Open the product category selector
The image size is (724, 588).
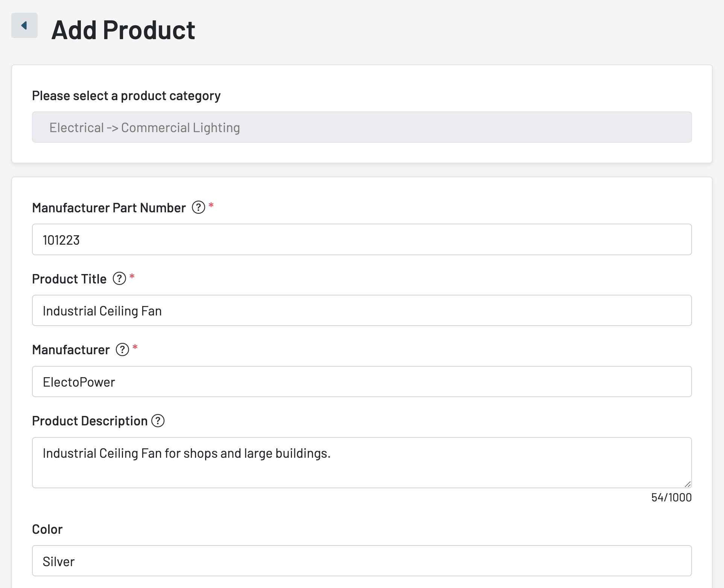[x=362, y=127]
